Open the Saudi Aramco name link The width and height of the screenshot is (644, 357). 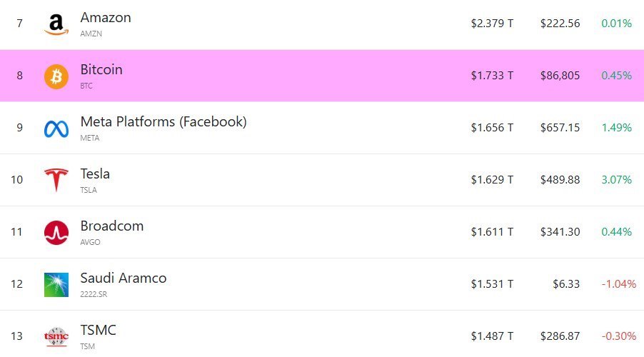pyautogui.click(x=124, y=278)
